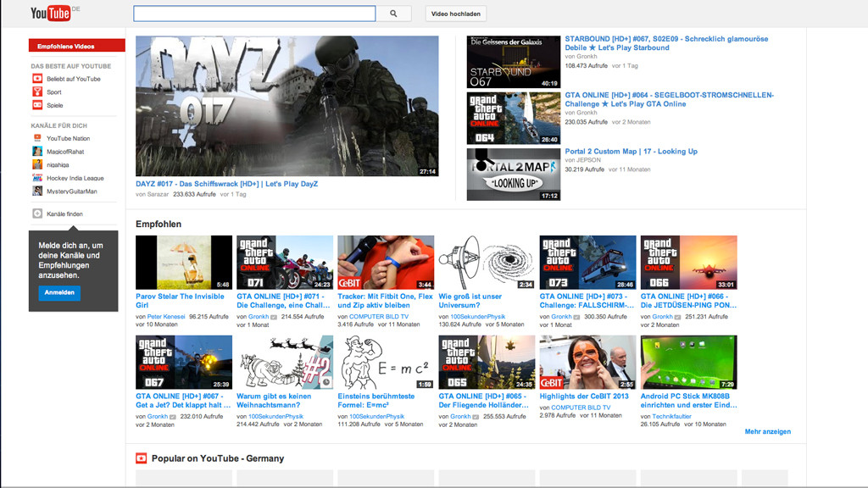Open the DAYZ #017 Das Schiffswrack title link
The width and height of the screenshot is (868, 488).
227,184
